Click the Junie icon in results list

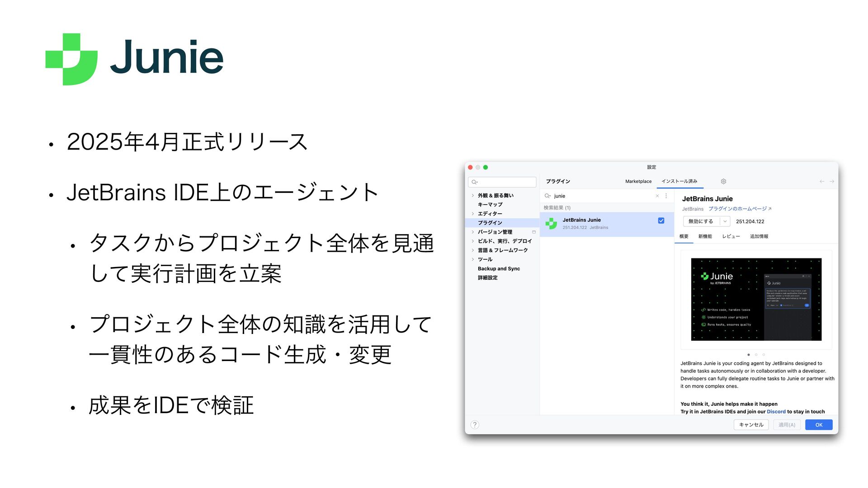pyautogui.click(x=551, y=223)
